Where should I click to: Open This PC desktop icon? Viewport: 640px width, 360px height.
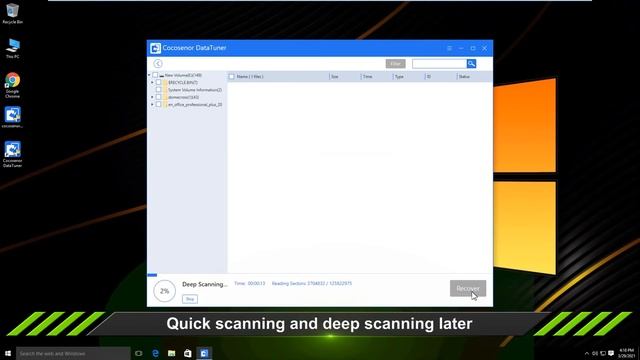pos(12,48)
